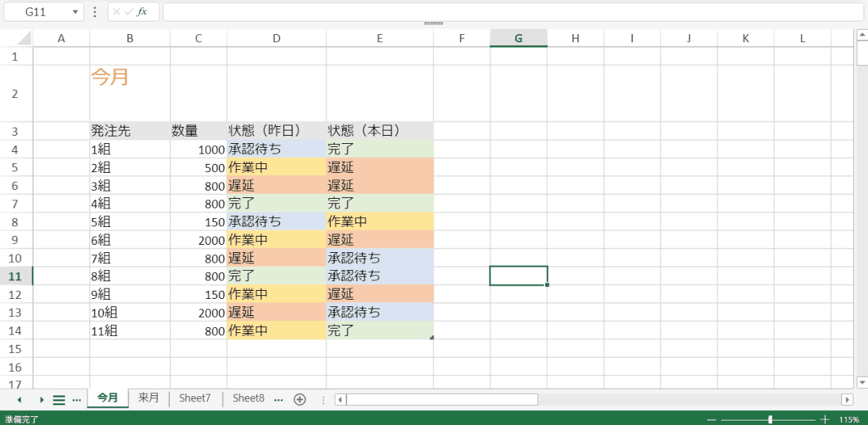Image resolution: width=868 pixels, height=425 pixels.
Task: Select the 10組 cell
Action: (x=130, y=312)
